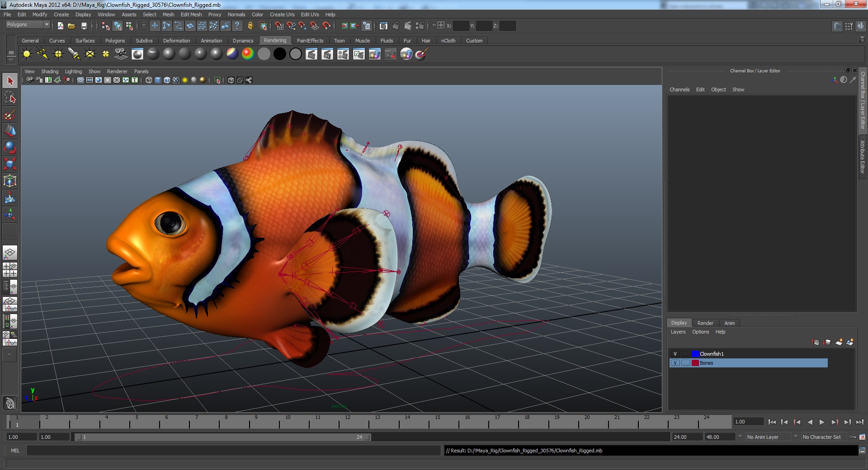This screenshot has width=868, height=470.
Task: Toggle visibility of Bones layer
Action: tap(675, 363)
